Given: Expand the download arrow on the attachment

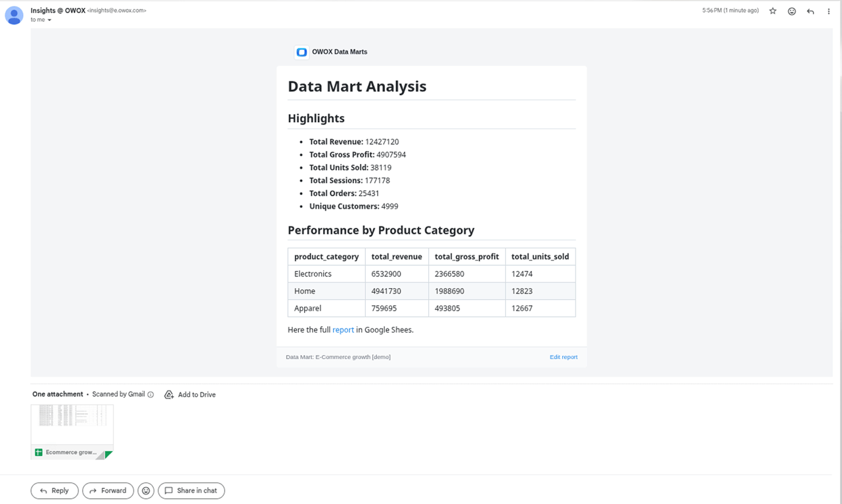Looking at the screenshot, I should click(x=107, y=452).
